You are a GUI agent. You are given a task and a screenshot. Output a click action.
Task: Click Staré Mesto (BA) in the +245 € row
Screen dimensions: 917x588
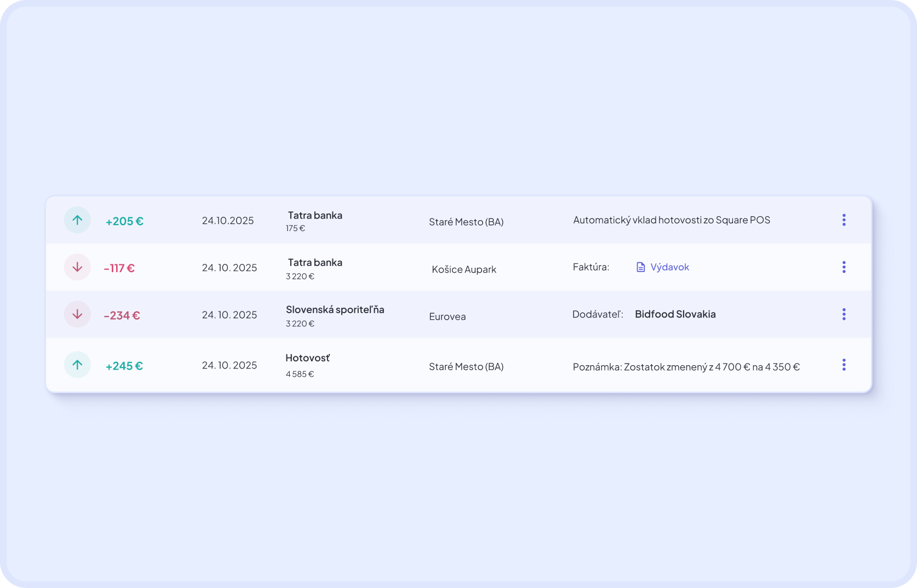[x=466, y=367]
